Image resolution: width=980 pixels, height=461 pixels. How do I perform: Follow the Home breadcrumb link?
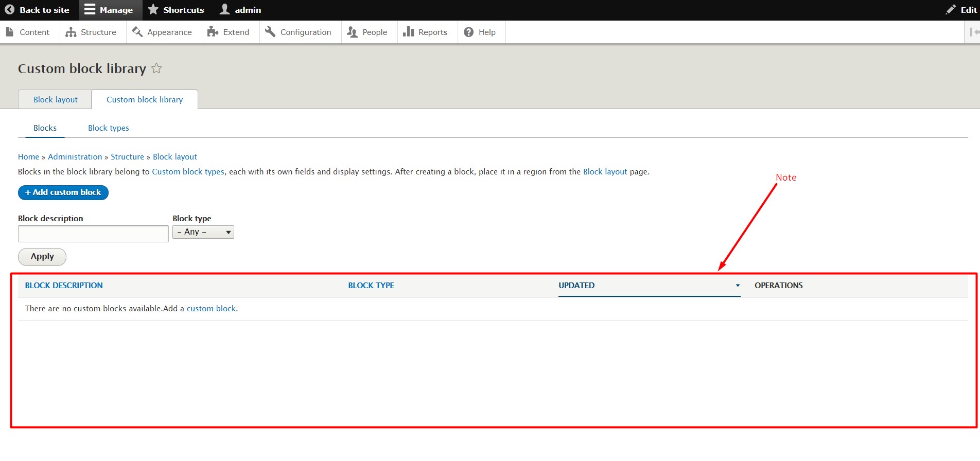pos(28,156)
